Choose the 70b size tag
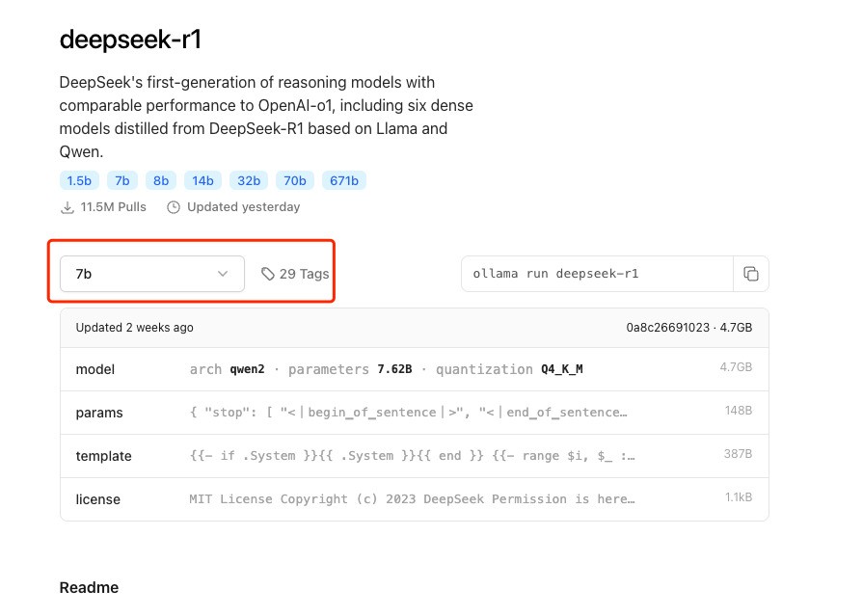Screen dimensions: 863x616 294,180
